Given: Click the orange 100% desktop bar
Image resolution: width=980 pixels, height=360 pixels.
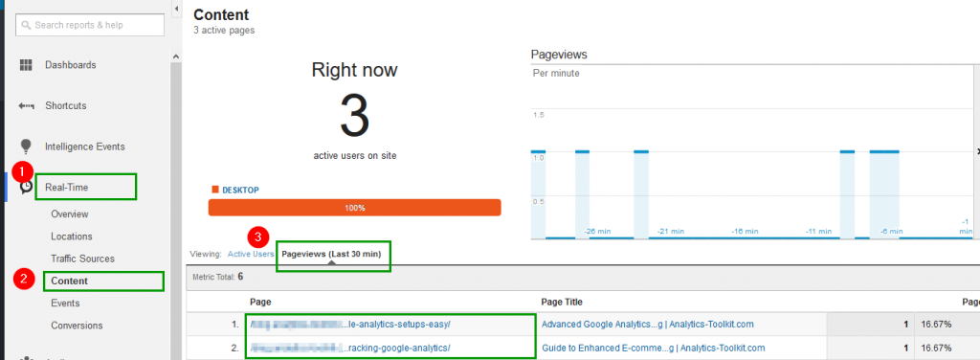Looking at the screenshot, I should [354, 208].
